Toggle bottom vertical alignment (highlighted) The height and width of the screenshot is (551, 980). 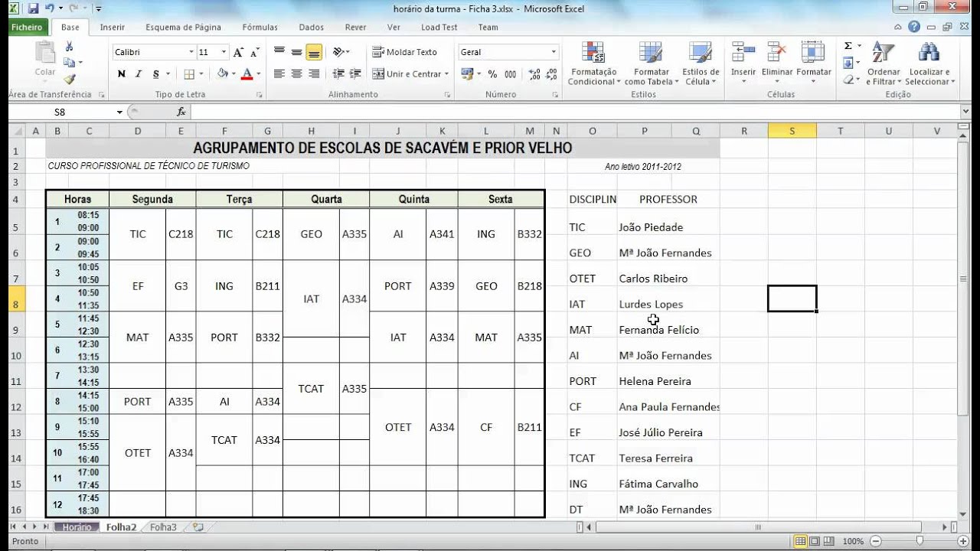click(x=314, y=52)
